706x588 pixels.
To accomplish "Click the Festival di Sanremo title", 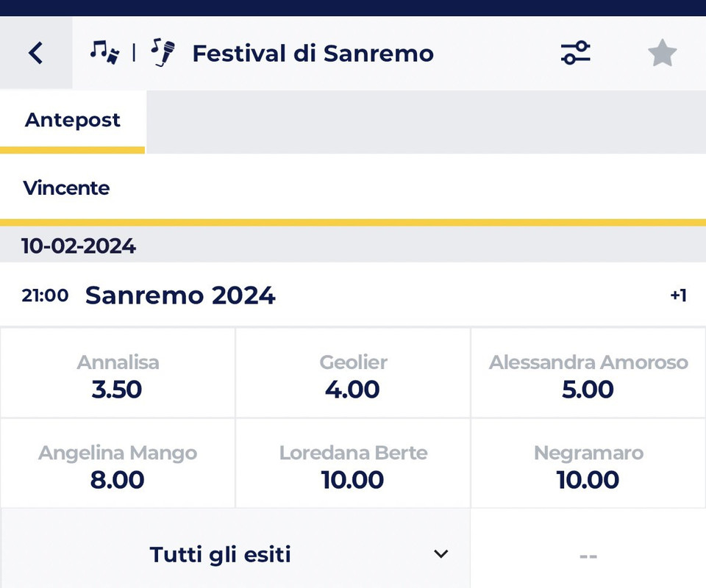I will pos(313,53).
